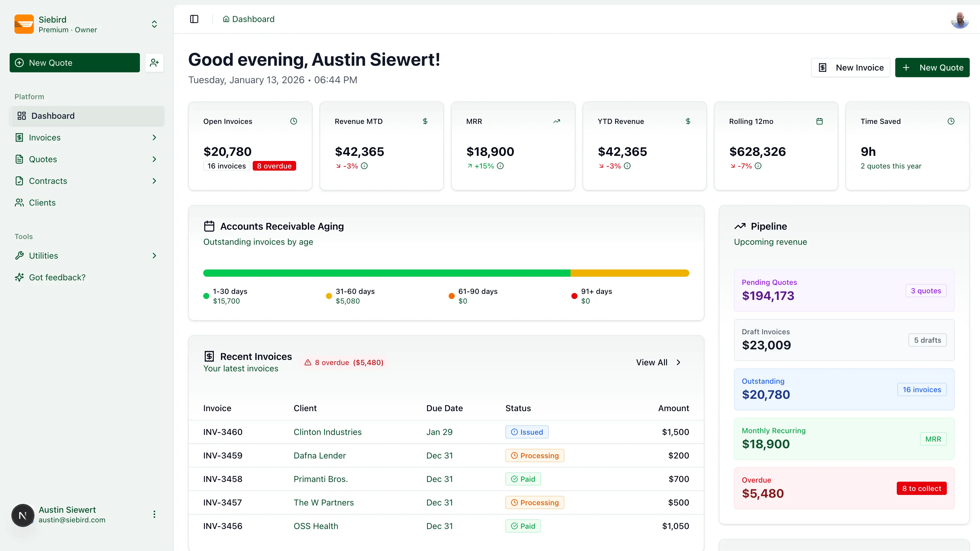Select Contracts in the sidebar
The image size is (980, 551).
pyautogui.click(x=49, y=181)
